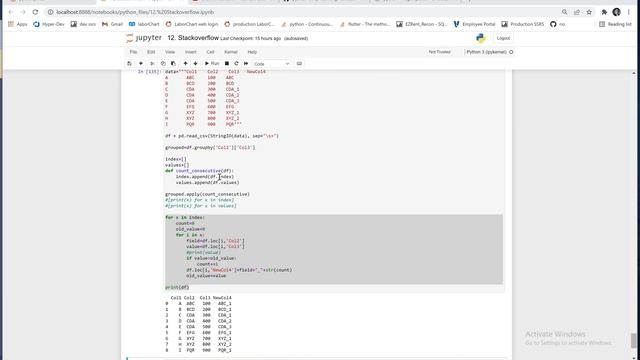This screenshot has width=640, height=360.
Task: Save and checkpoint the notebook
Action: (129, 64)
